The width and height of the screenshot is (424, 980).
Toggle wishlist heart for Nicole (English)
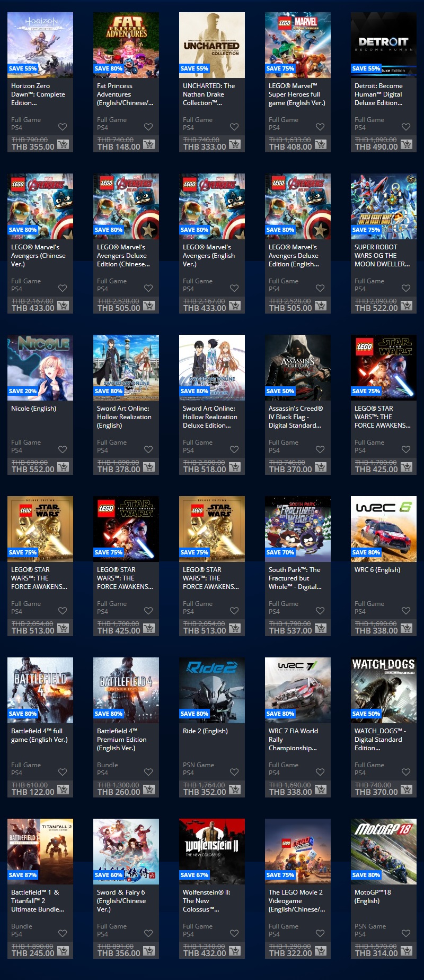(63, 449)
